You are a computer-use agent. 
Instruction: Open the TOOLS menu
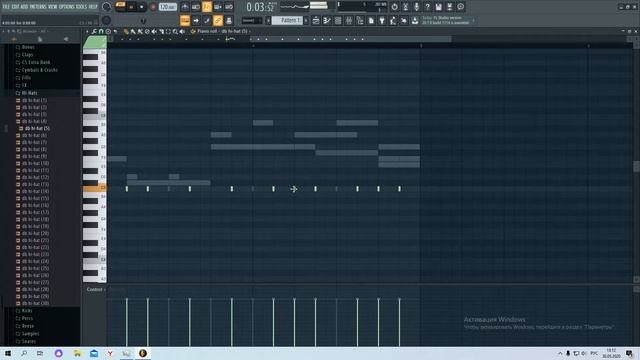click(81, 7)
